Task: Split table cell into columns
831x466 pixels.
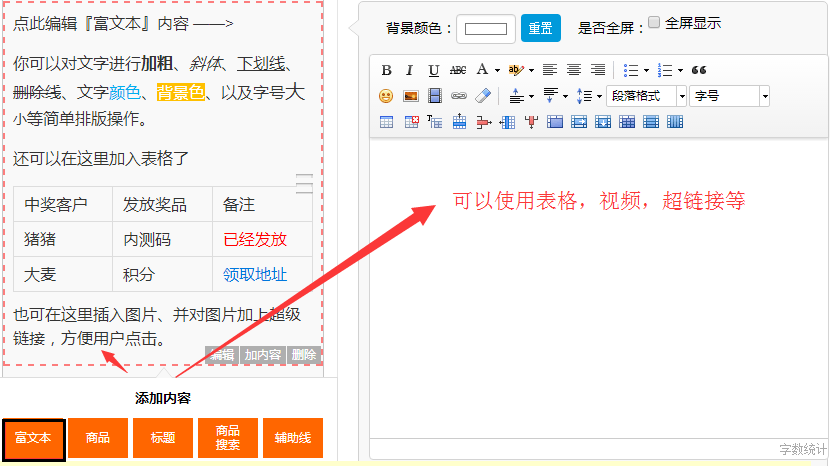Action: (x=675, y=122)
